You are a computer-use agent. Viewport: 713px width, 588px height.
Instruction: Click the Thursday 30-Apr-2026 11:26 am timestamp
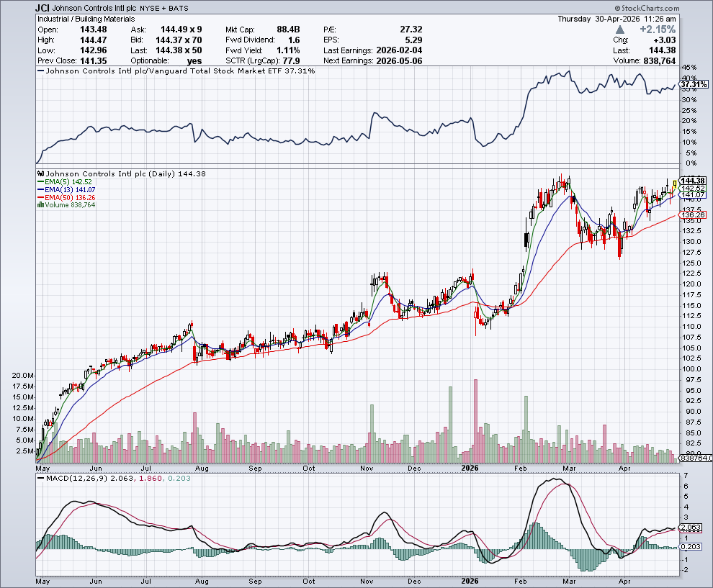click(x=617, y=19)
